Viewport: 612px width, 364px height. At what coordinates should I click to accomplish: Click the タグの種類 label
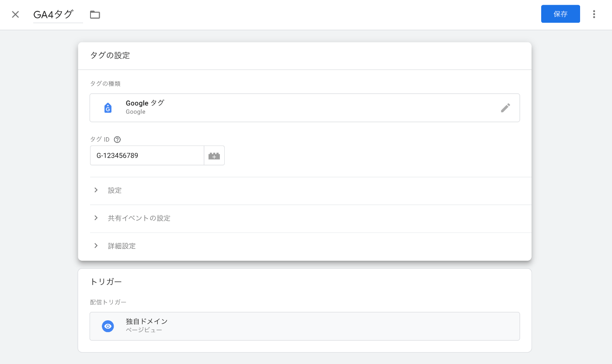tap(105, 83)
